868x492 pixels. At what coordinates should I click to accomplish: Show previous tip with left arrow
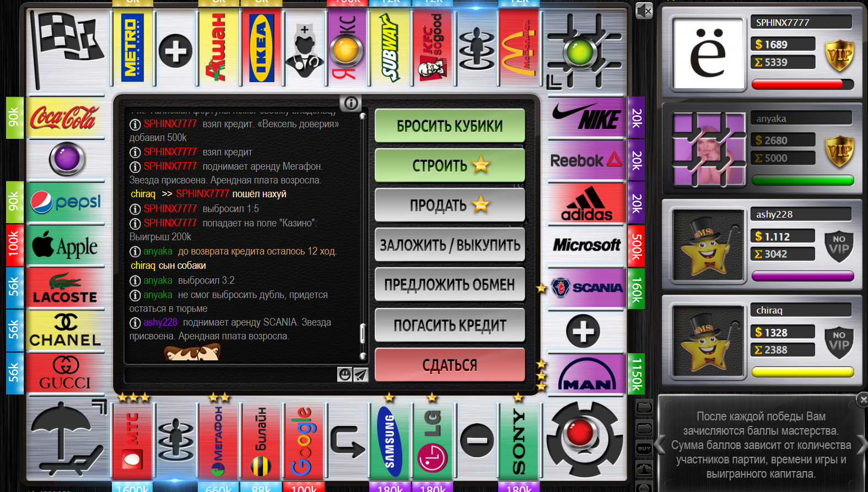point(659,444)
